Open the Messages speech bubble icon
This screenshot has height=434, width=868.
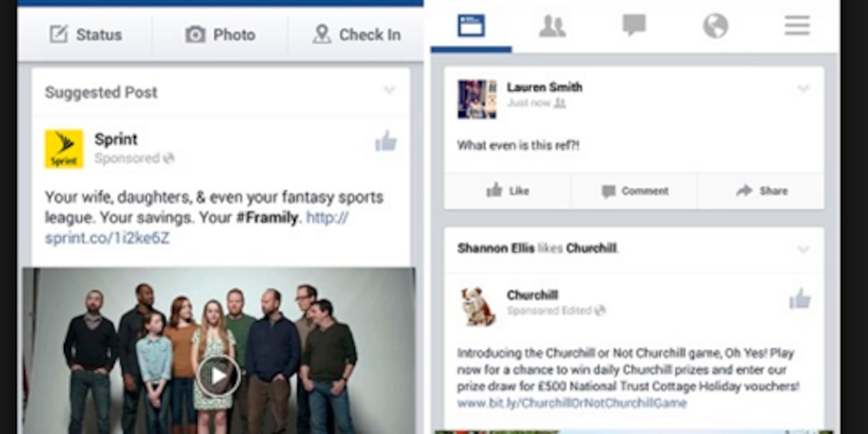pos(634,25)
